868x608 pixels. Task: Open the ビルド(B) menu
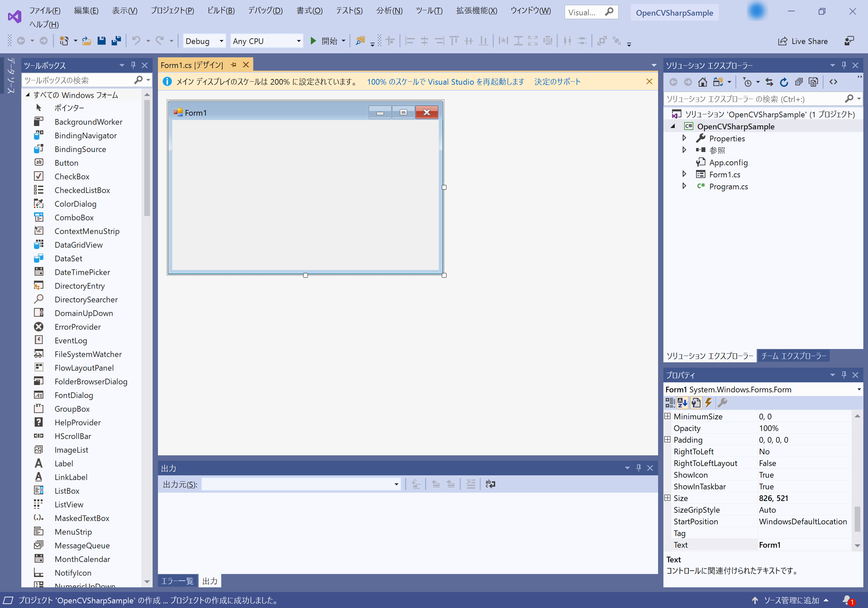tap(221, 11)
